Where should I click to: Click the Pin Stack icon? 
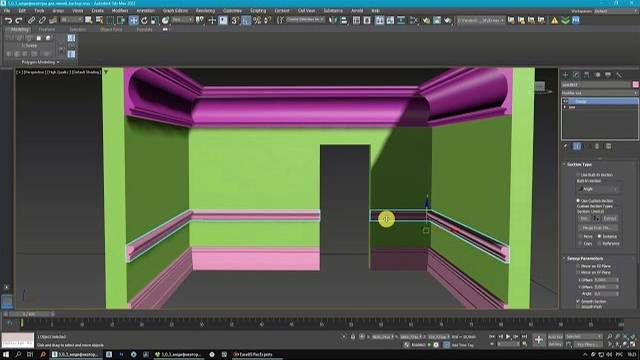tap(565, 146)
